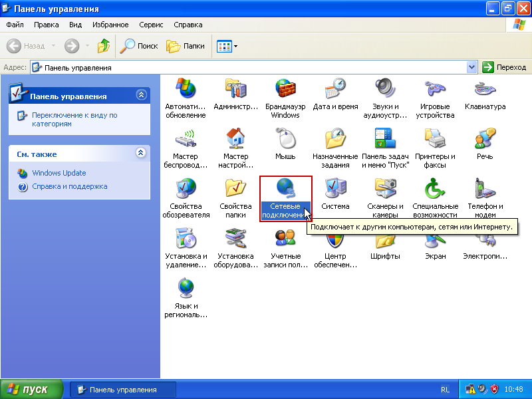Open the Файл menu
Screen dimensions: 532x399
[15, 25]
